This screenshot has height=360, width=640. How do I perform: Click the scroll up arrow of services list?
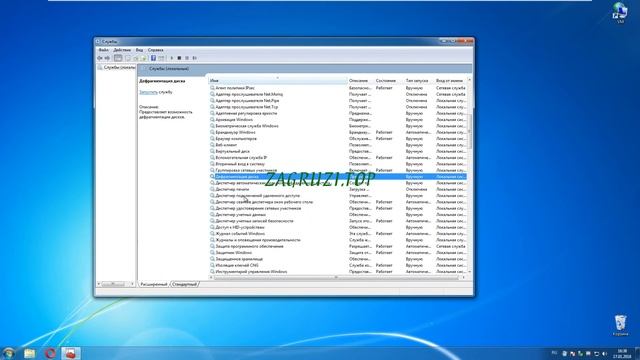click(x=469, y=80)
